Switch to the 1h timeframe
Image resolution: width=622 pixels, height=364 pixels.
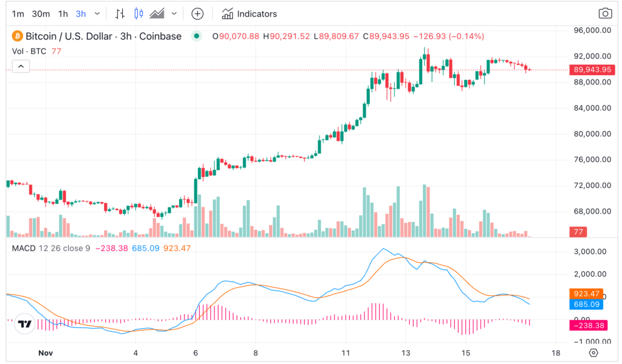(x=62, y=13)
